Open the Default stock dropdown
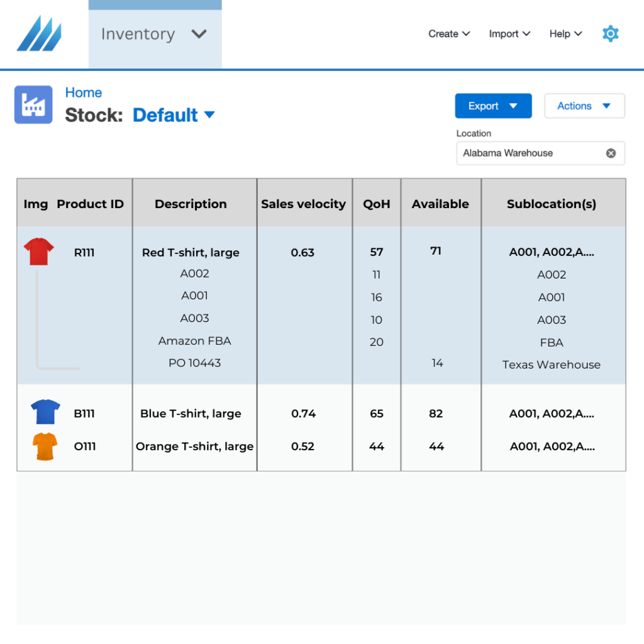This screenshot has width=644, height=644. (x=174, y=114)
